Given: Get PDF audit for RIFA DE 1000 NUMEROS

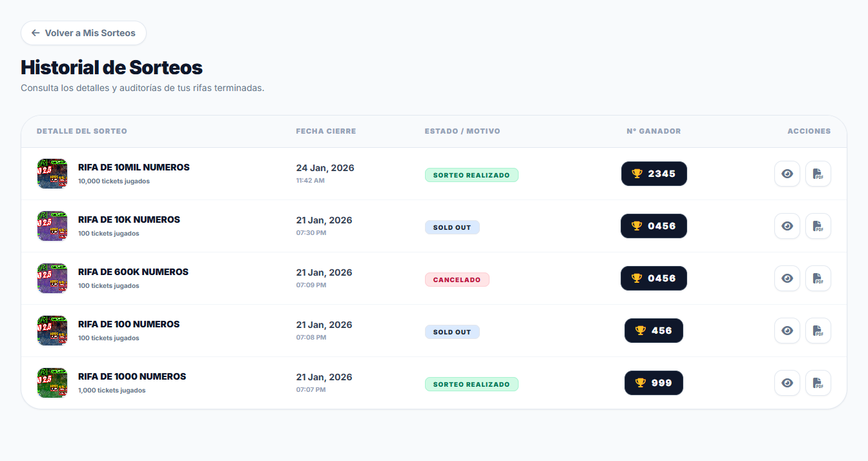Looking at the screenshot, I should [818, 383].
